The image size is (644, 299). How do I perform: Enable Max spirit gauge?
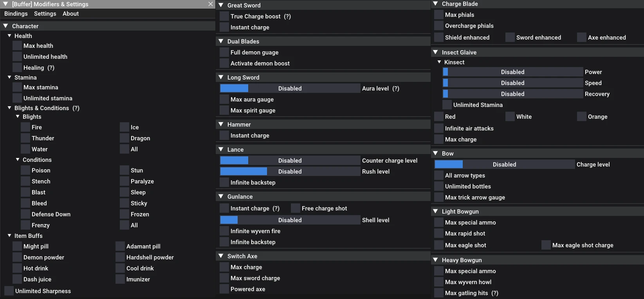[x=224, y=110]
